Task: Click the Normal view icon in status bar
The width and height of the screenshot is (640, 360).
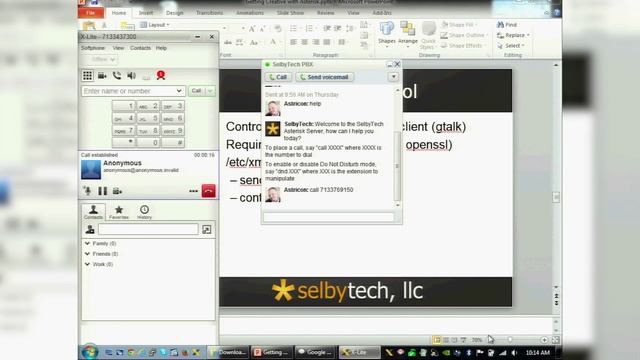Action: [437, 340]
